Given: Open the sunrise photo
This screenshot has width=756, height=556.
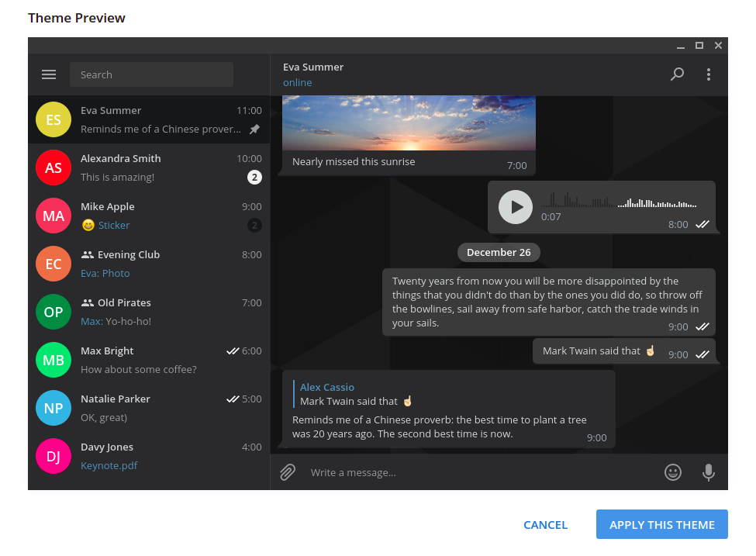Looking at the screenshot, I should pyautogui.click(x=409, y=123).
